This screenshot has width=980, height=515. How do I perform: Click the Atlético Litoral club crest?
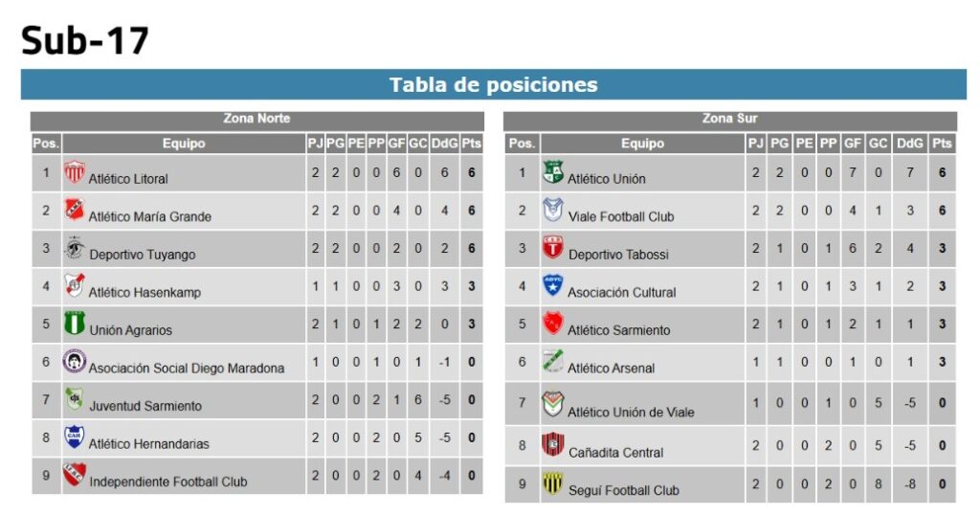click(x=75, y=171)
